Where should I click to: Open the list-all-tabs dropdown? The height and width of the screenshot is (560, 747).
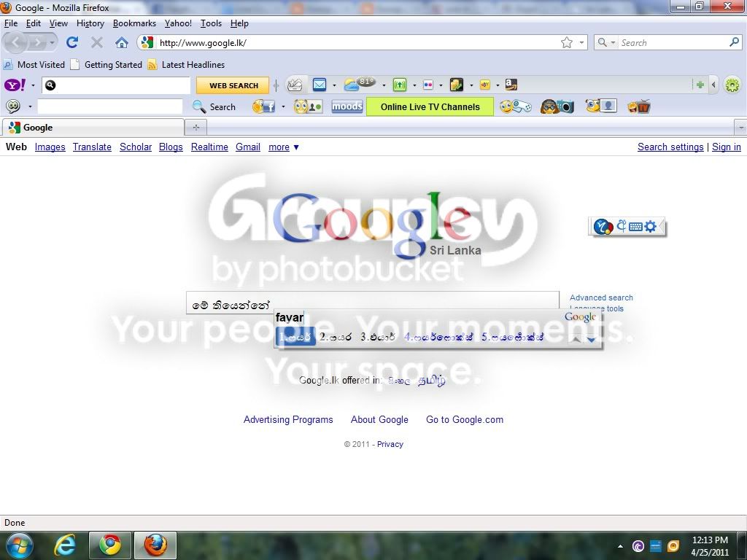click(x=741, y=128)
